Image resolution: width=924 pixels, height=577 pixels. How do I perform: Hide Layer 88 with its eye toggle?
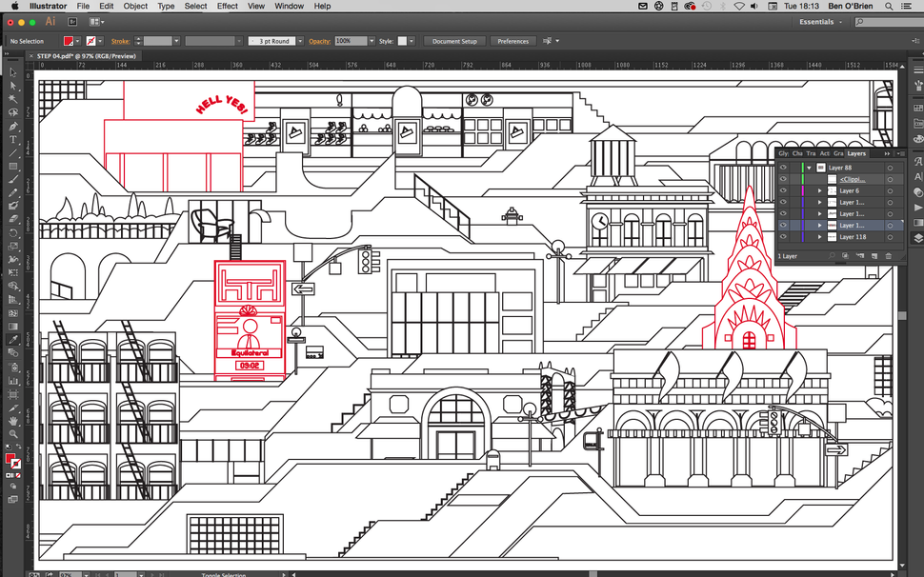click(x=783, y=168)
